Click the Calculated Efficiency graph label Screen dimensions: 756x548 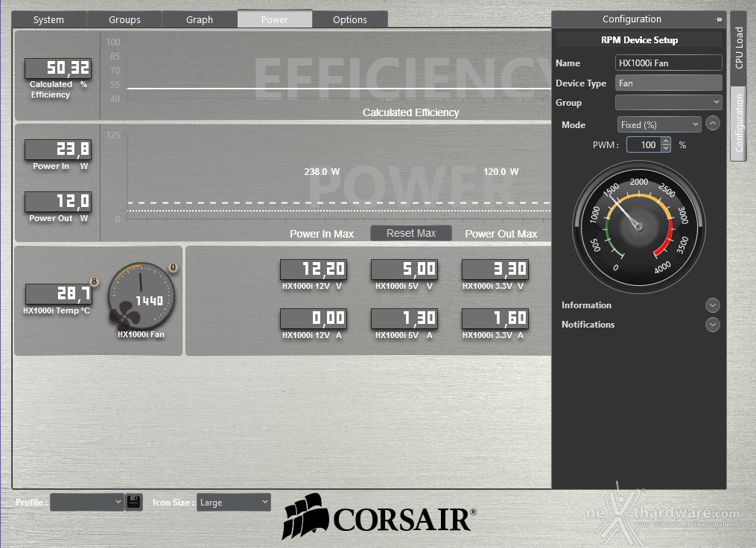point(411,112)
